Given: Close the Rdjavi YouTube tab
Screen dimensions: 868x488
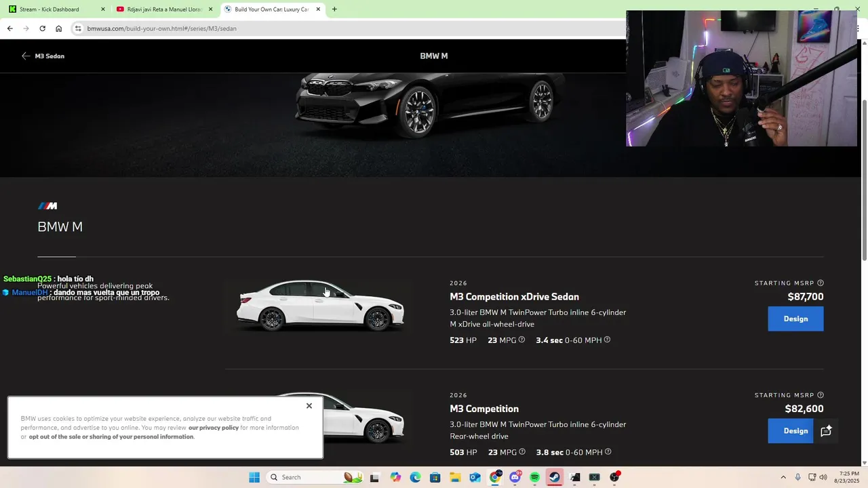Looking at the screenshot, I should coord(210,9).
